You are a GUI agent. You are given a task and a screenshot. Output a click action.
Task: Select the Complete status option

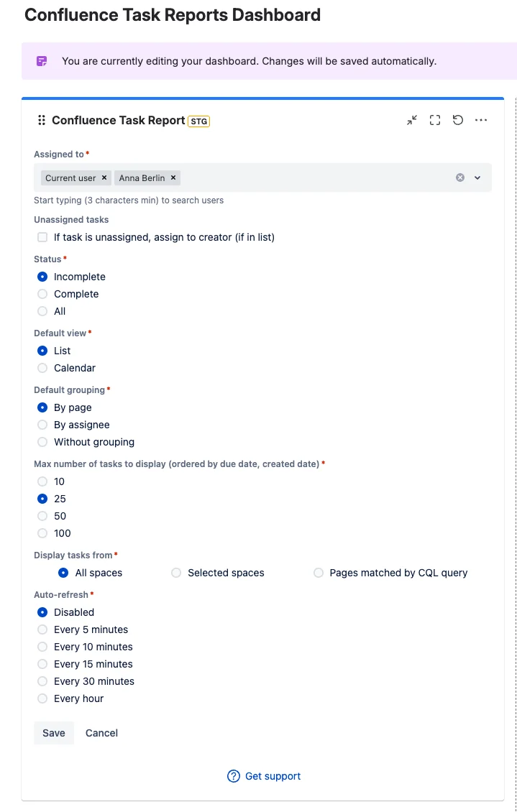tap(42, 294)
